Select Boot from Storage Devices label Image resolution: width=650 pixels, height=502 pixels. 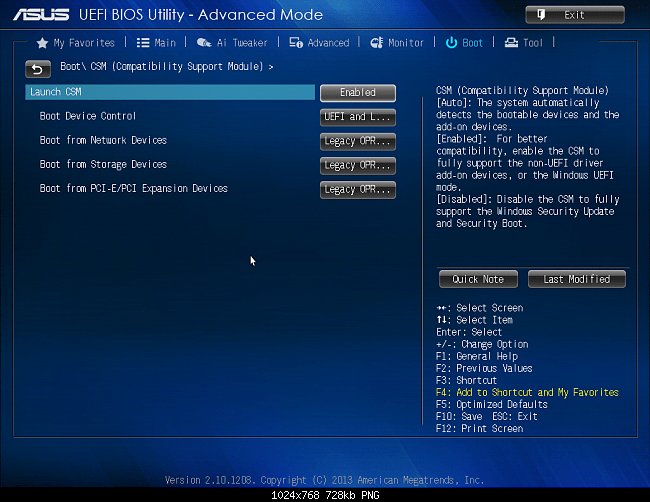pos(103,164)
